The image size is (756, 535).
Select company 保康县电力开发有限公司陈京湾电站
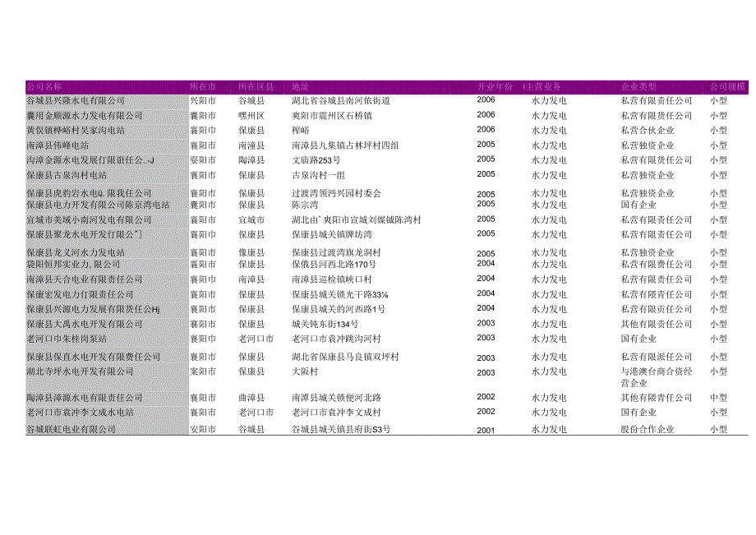[98, 205]
